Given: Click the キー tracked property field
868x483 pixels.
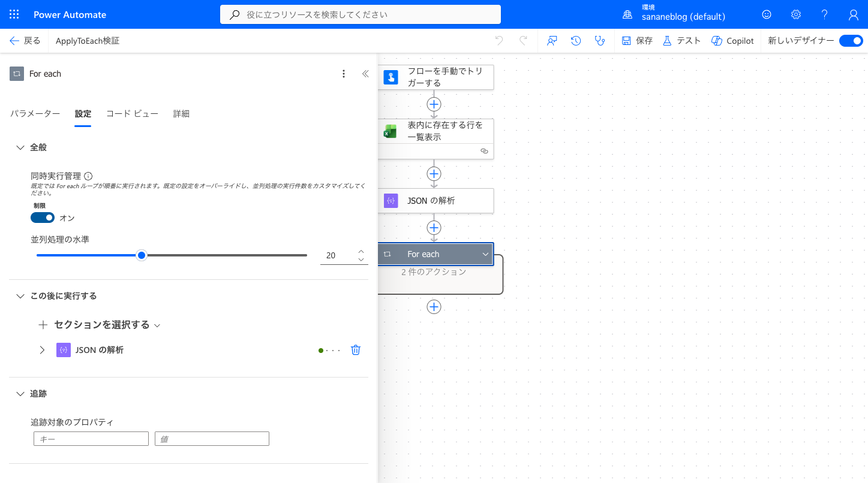Looking at the screenshot, I should 91,439.
